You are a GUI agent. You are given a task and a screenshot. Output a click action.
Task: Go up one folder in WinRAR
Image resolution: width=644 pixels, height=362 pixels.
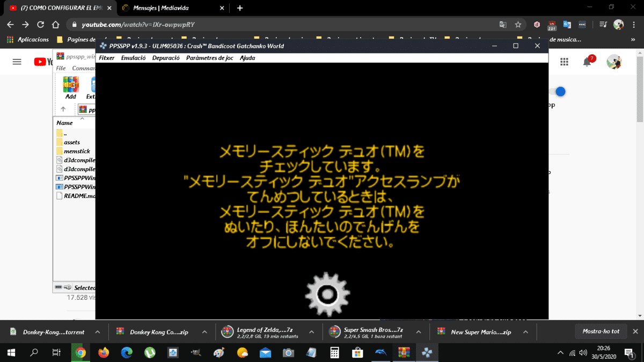[x=63, y=109]
